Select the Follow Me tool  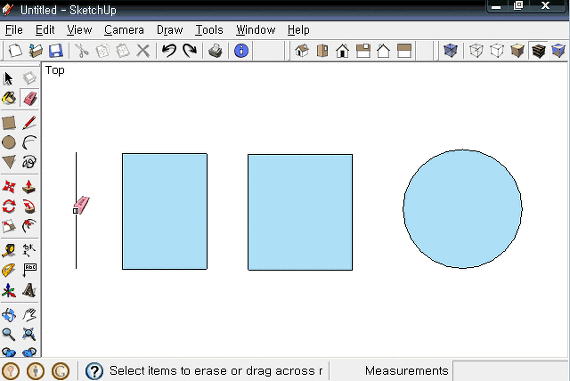pos(29,206)
